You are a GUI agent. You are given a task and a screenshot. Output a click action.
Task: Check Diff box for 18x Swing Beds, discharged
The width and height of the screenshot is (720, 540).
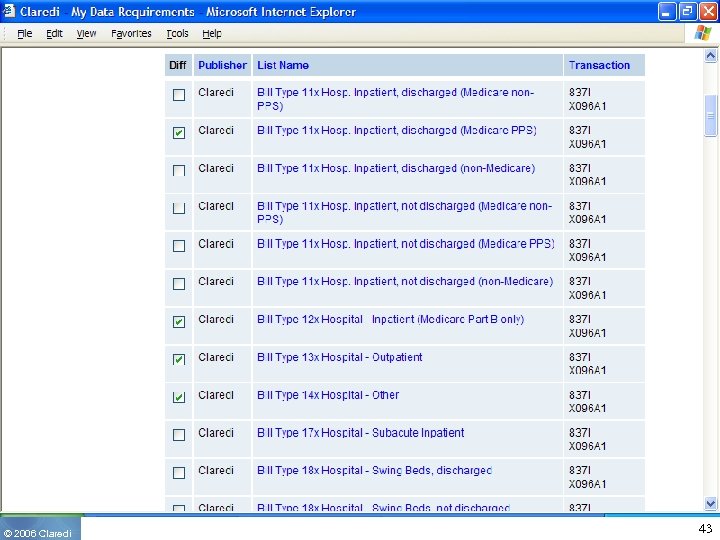coord(179,473)
